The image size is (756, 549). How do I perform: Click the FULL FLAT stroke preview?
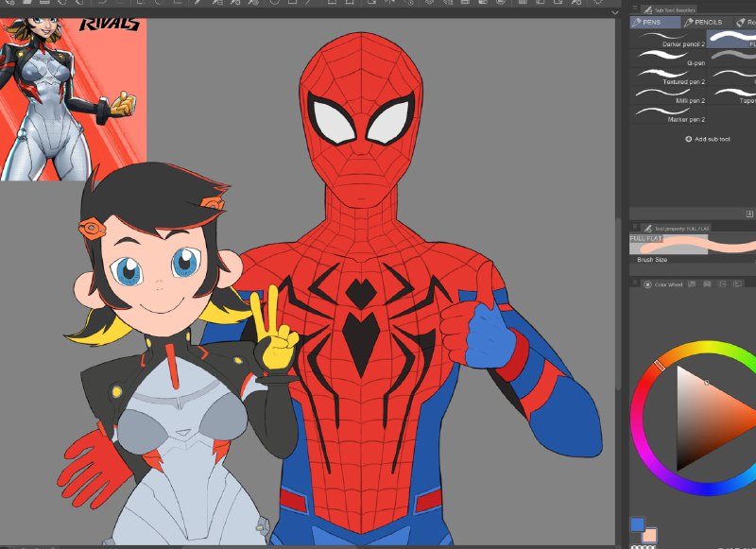pos(693,245)
